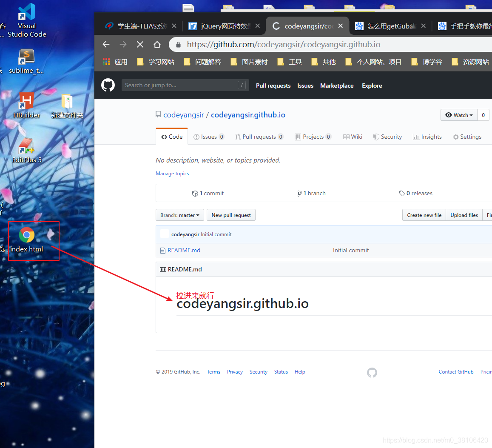The height and width of the screenshot is (448, 492).
Task: Expand the Watch dropdown
Action: (x=459, y=115)
